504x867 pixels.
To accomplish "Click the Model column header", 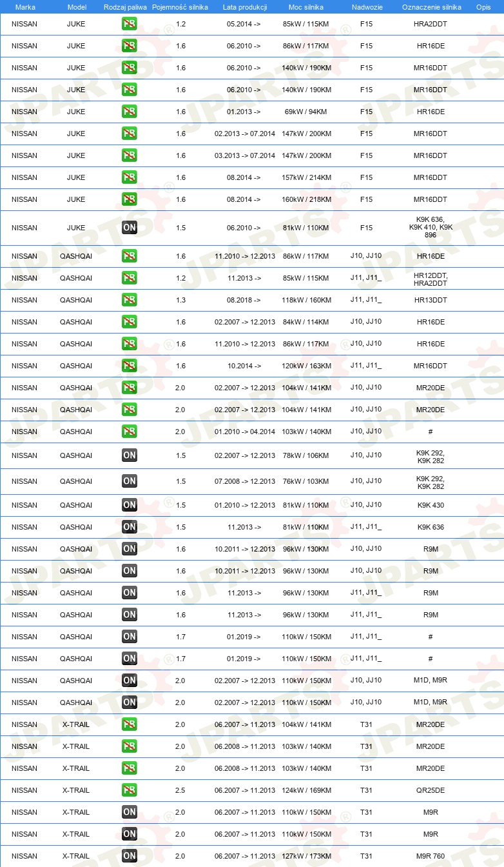I will tap(77, 6).
